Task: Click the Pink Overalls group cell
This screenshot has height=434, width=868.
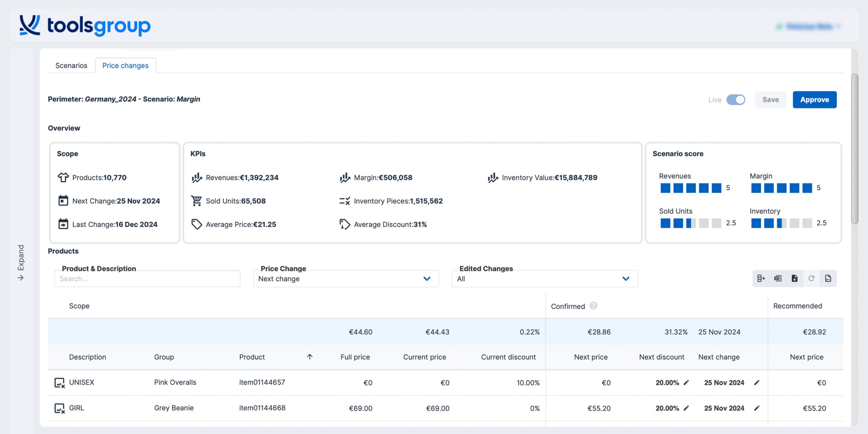Action: click(175, 382)
